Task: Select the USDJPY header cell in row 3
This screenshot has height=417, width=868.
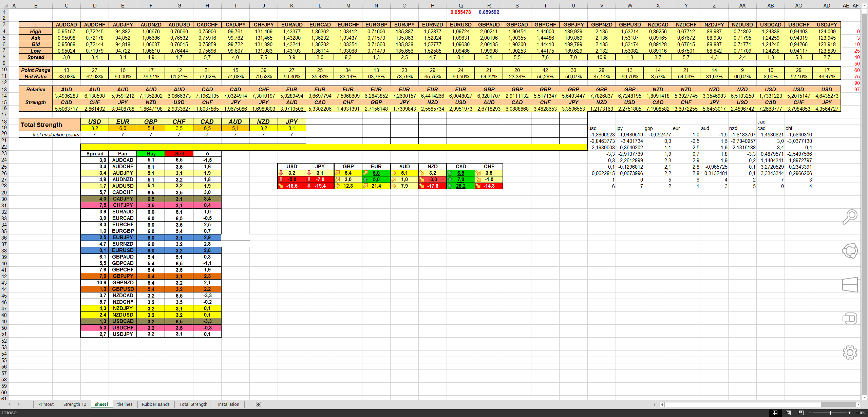Action: (x=827, y=25)
